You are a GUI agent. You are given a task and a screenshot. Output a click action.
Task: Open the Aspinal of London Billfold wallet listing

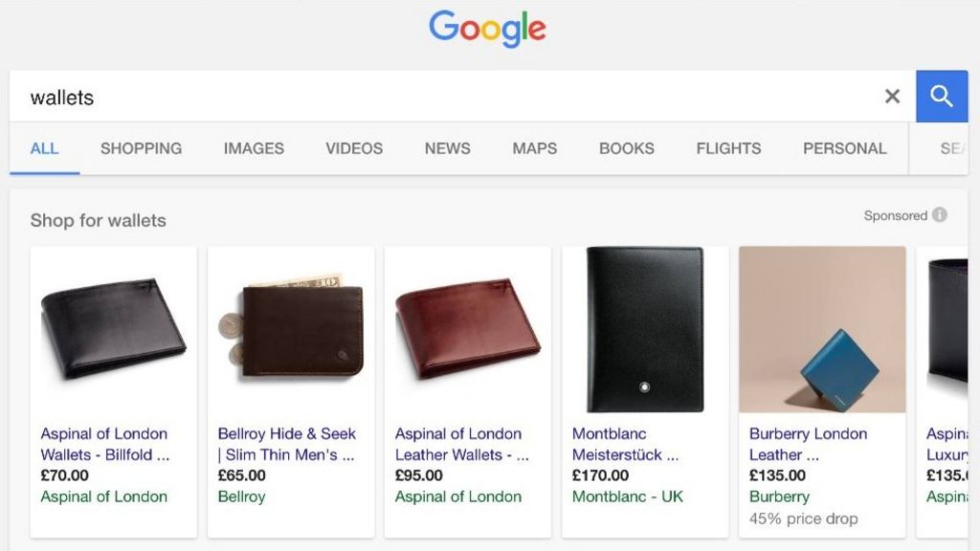pos(104,444)
